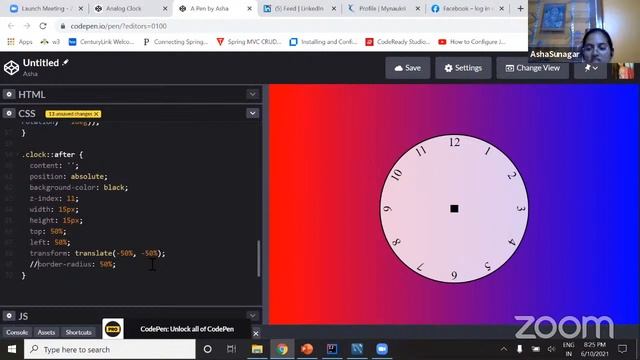Open a new browser tab
The width and height of the screenshot is (640, 360).
[x=520, y=8]
